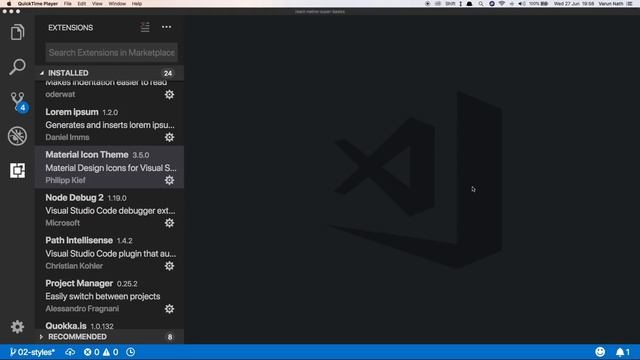Viewport: 640px width, 360px height.
Task: Clear extensions input list icon
Action: tap(145, 27)
